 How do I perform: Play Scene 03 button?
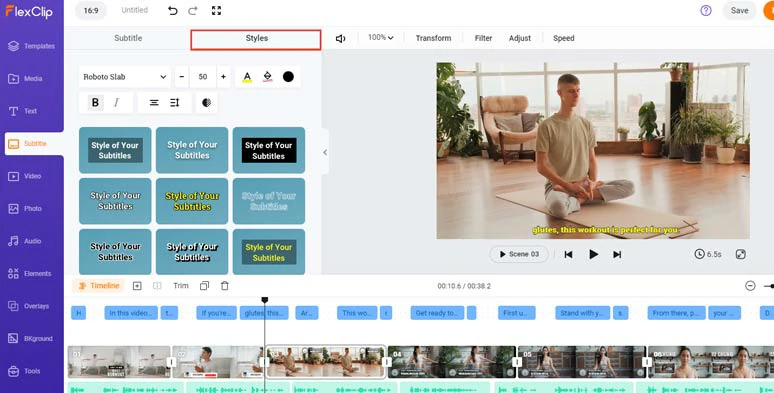[x=519, y=254]
